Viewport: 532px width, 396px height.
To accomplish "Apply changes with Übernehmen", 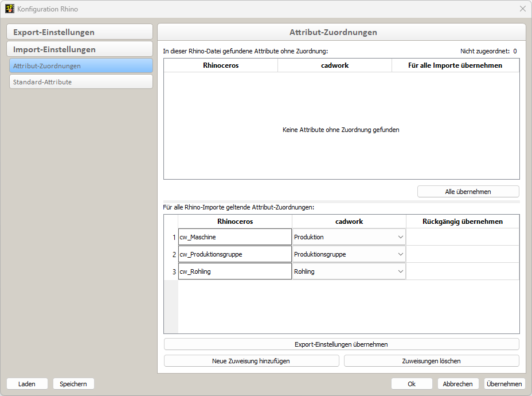I will coord(504,383).
